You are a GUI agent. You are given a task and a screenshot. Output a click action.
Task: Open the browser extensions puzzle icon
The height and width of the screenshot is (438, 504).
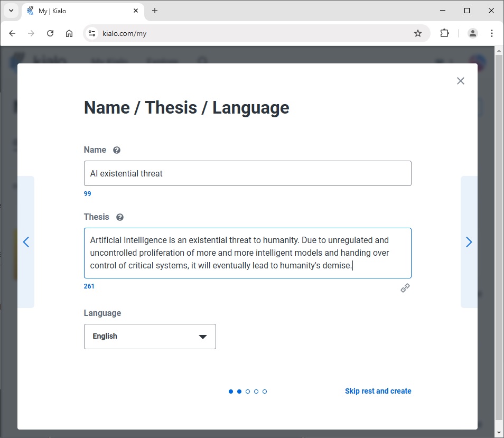[x=444, y=33]
